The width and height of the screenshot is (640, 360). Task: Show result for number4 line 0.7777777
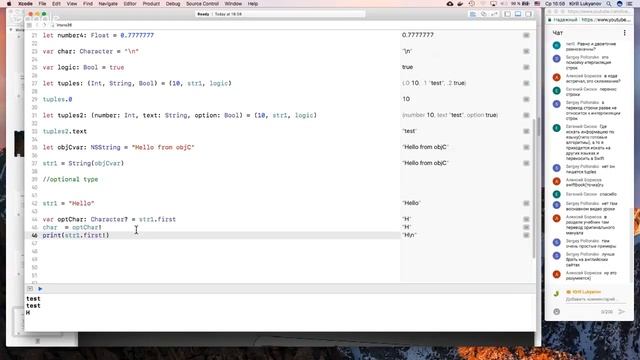tap(527, 36)
